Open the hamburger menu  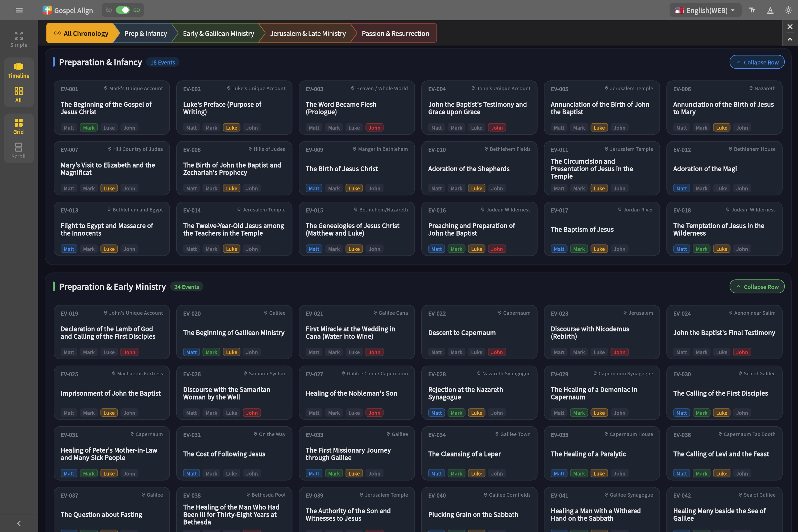19,10
